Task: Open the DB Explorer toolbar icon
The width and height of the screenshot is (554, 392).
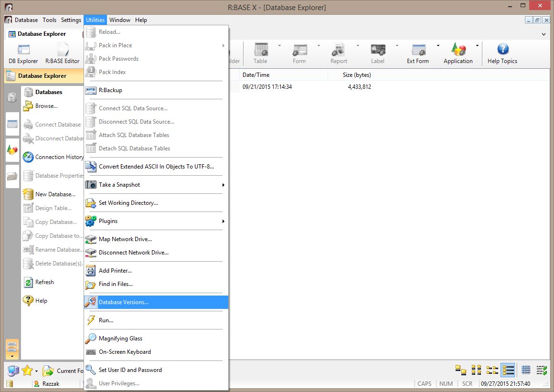Action: point(23,53)
